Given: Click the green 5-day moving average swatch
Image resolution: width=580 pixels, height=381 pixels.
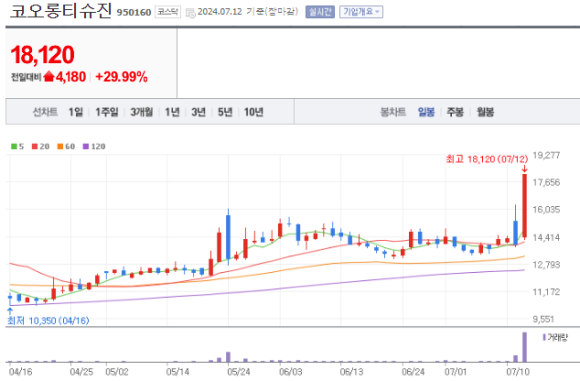Looking at the screenshot, I should click(14, 146).
